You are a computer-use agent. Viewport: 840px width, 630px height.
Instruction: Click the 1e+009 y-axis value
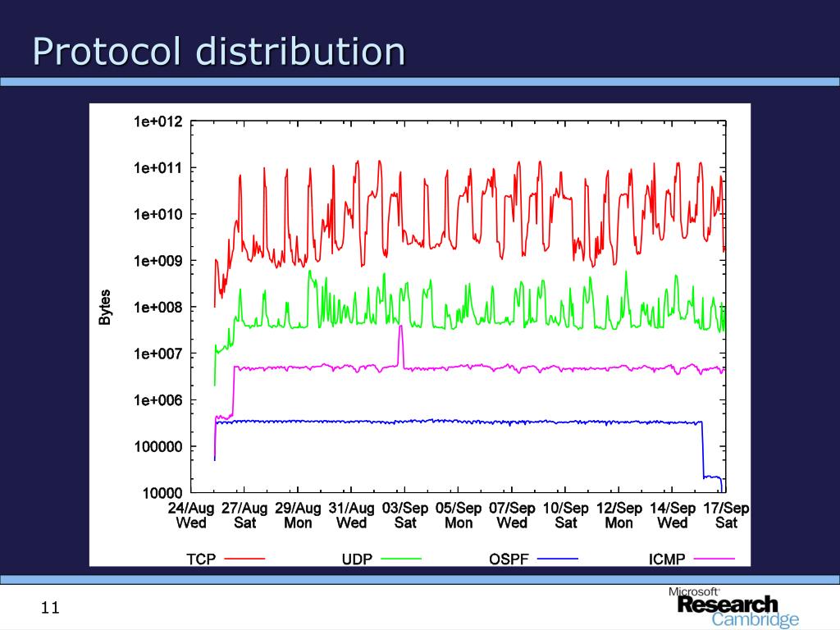[x=158, y=261]
